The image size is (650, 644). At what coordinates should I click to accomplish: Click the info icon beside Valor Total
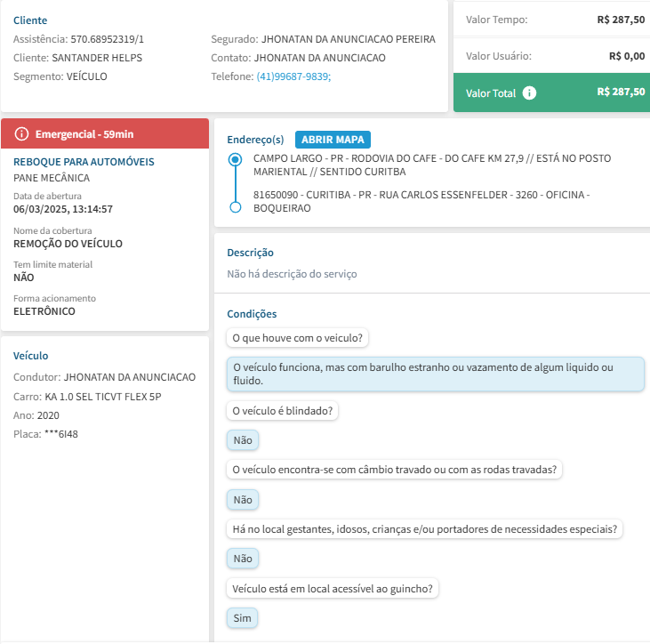pos(530,93)
